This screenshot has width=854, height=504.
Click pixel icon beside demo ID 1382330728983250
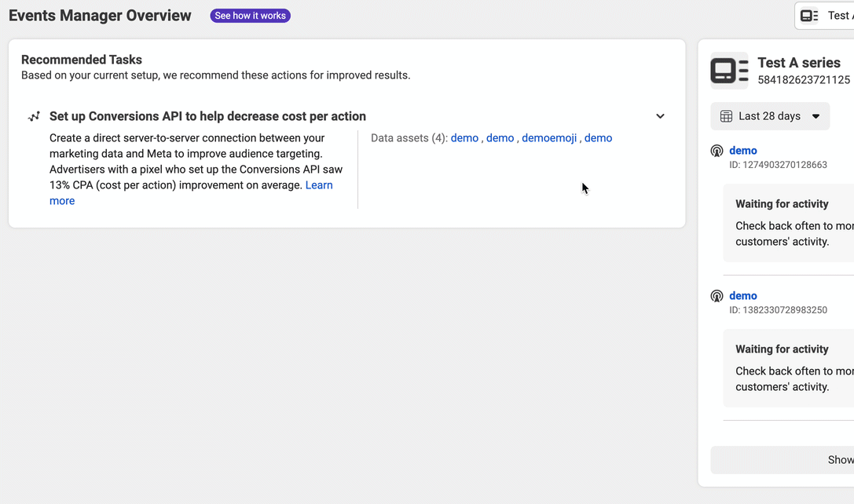coord(717,296)
